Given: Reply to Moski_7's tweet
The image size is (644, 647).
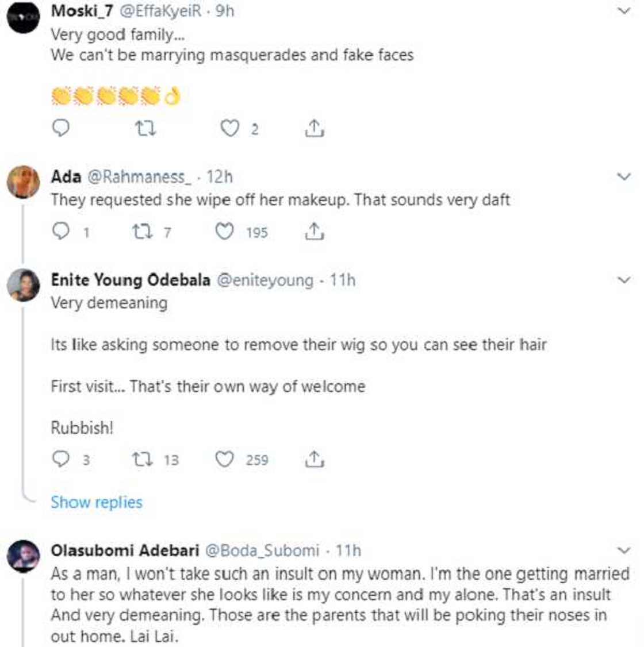Looking at the screenshot, I should [x=61, y=128].
